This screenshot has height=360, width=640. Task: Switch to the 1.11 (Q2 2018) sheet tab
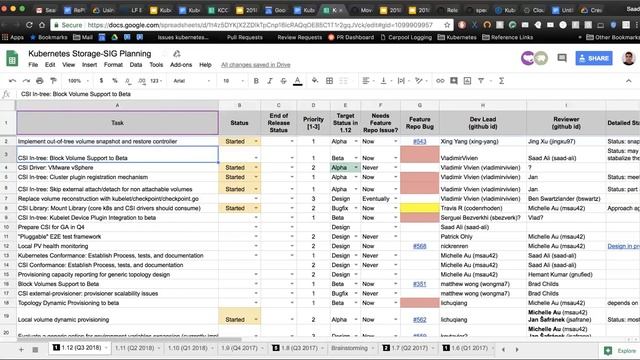[x=134, y=348]
